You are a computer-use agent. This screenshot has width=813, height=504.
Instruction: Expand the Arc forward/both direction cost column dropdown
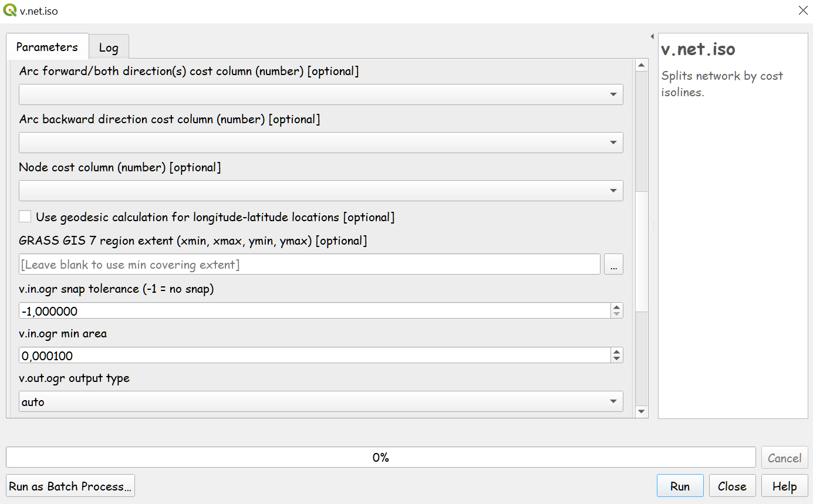(x=321, y=94)
